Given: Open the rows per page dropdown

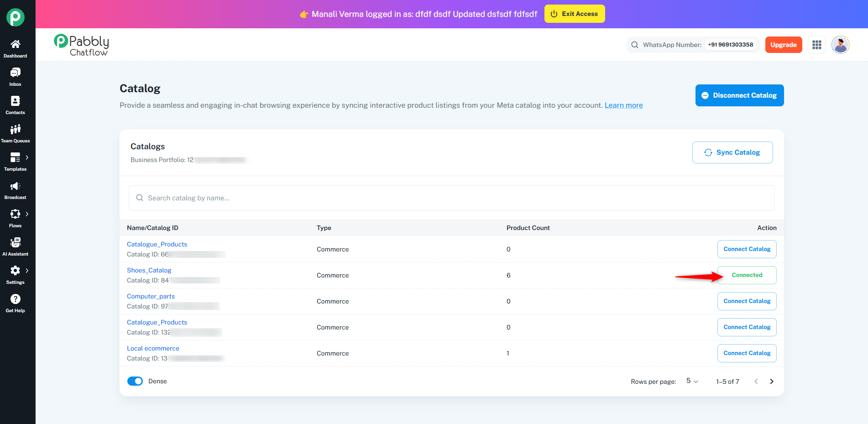Looking at the screenshot, I should point(692,381).
